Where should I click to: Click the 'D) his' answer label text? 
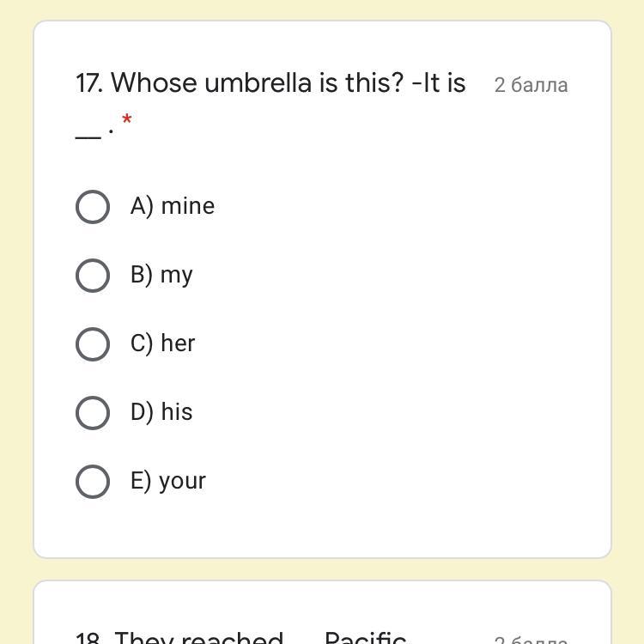161,412
